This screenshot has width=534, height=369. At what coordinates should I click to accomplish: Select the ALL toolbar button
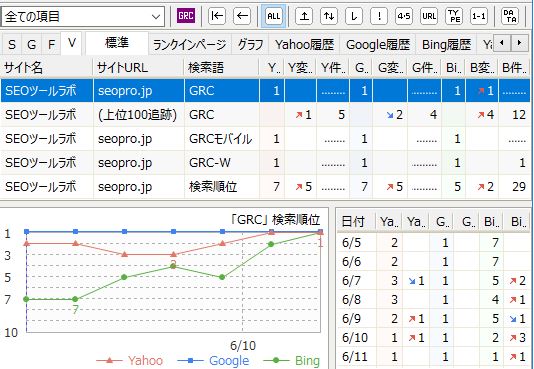coord(274,16)
